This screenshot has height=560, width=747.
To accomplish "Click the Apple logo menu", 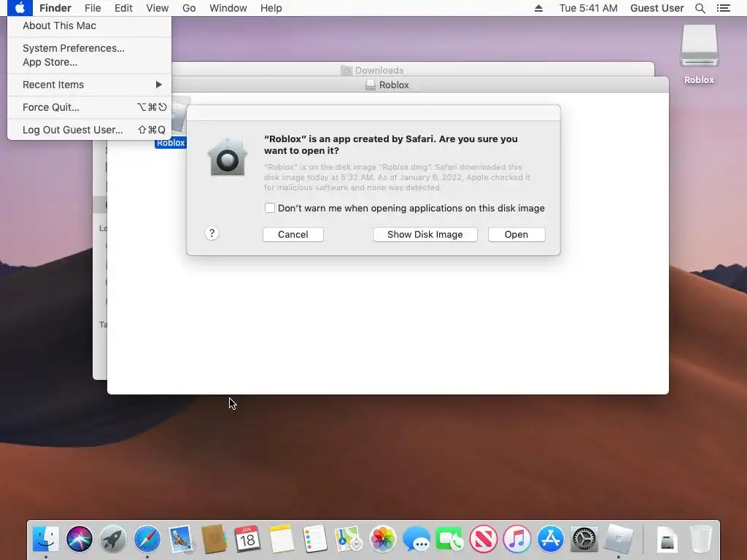I will (20, 8).
